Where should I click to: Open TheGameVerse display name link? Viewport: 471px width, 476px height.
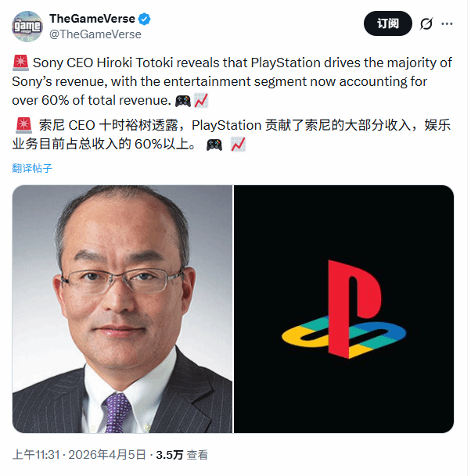point(92,19)
